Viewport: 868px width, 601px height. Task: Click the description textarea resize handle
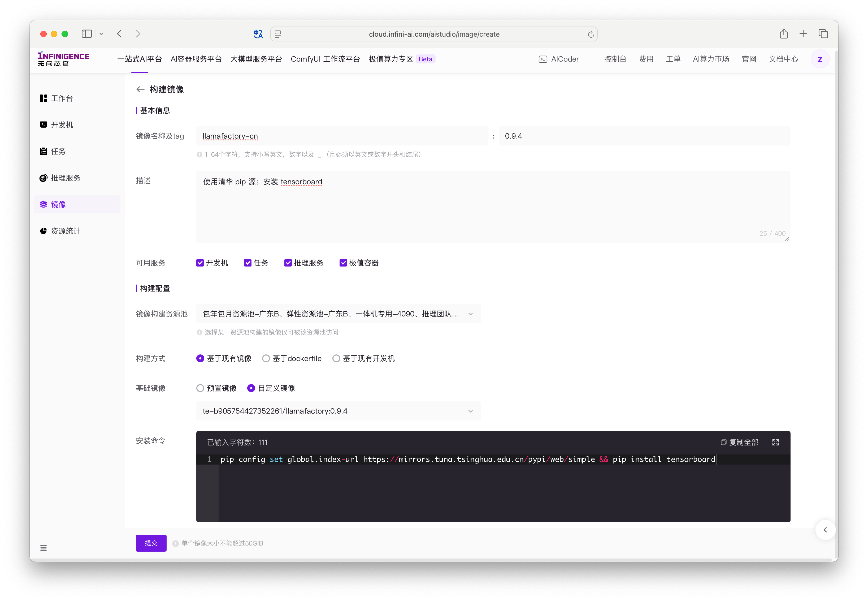pyautogui.click(x=787, y=239)
